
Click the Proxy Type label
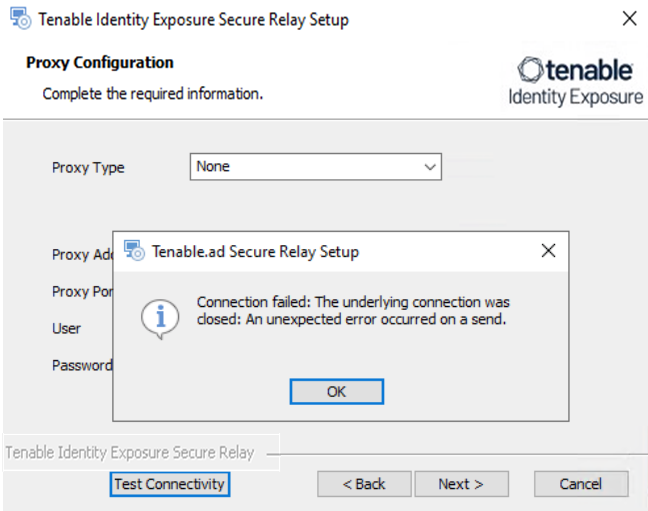pos(88,167)
